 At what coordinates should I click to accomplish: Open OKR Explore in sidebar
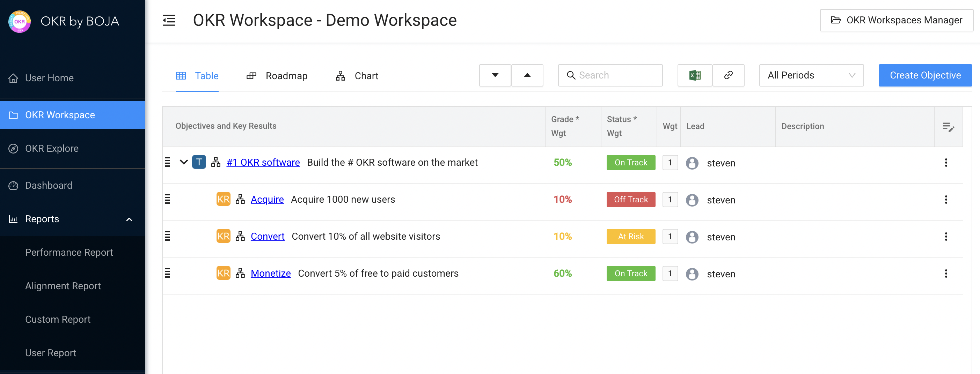[x=72, y=148]
